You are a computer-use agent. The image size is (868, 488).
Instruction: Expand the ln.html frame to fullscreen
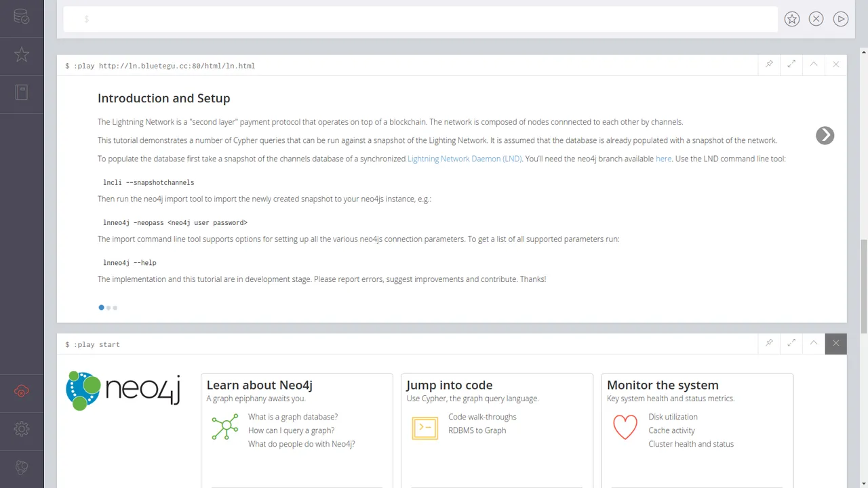pos(791,64)
